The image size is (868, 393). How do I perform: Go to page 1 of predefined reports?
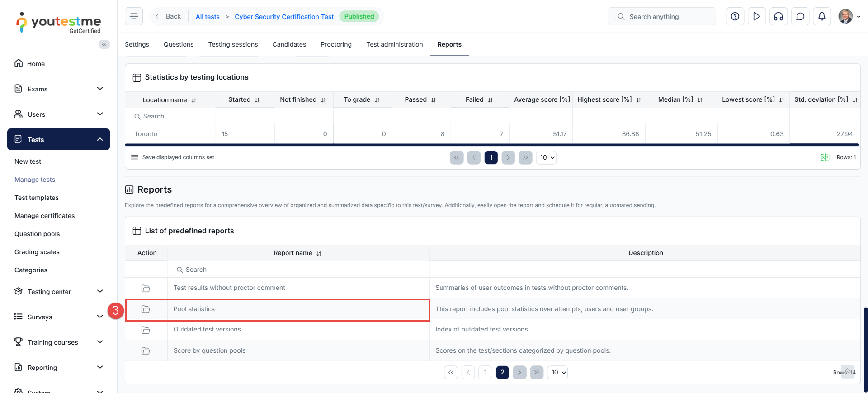[x=485, y=373]
